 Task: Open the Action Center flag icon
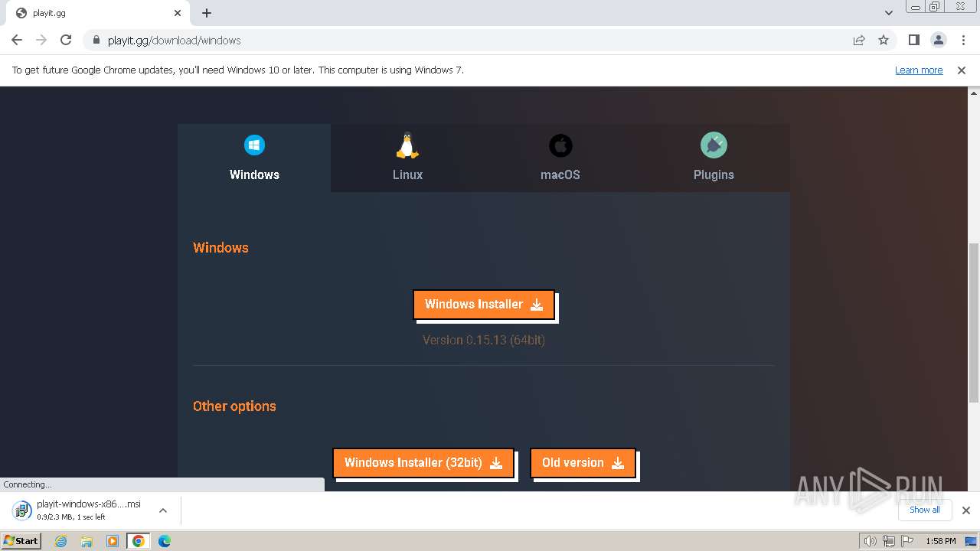click(907, 541)
